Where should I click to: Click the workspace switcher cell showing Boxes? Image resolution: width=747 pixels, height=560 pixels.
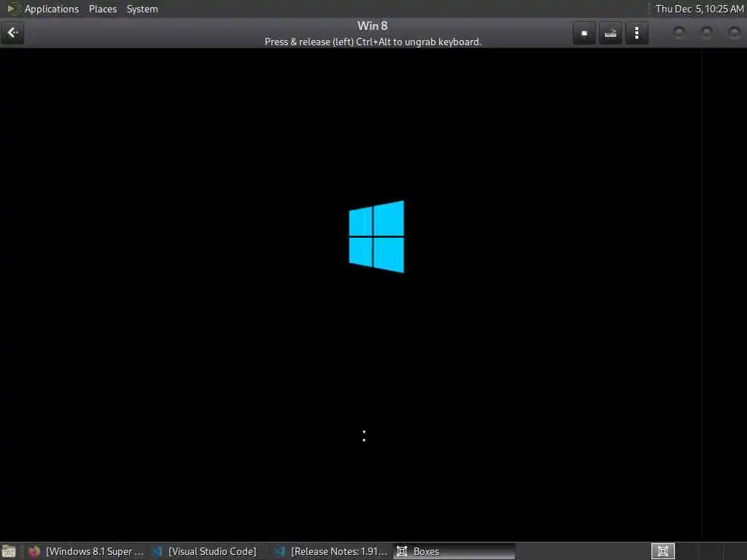coord(662,551)
